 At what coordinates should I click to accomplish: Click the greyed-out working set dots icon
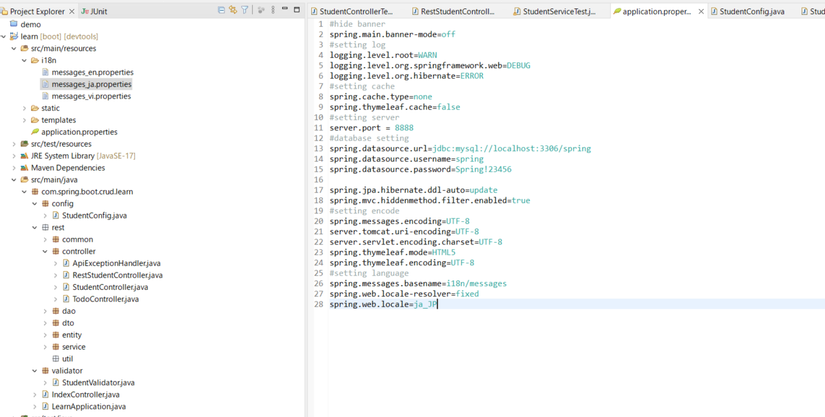(261, 10)
